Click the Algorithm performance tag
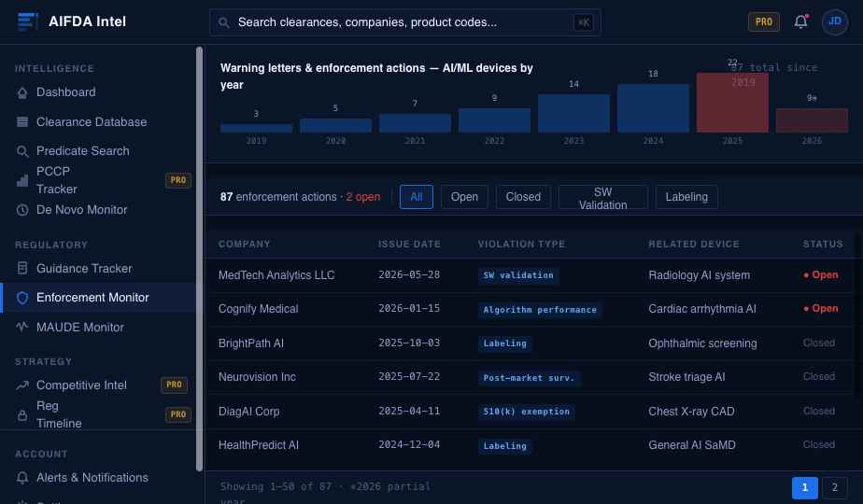 (540, 310)
